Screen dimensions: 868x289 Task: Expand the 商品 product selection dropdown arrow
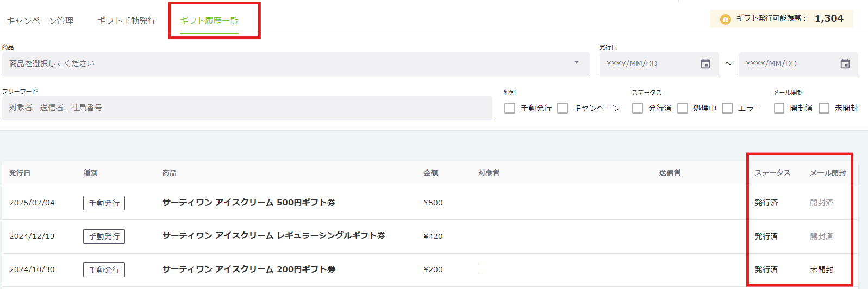(577, 62)
